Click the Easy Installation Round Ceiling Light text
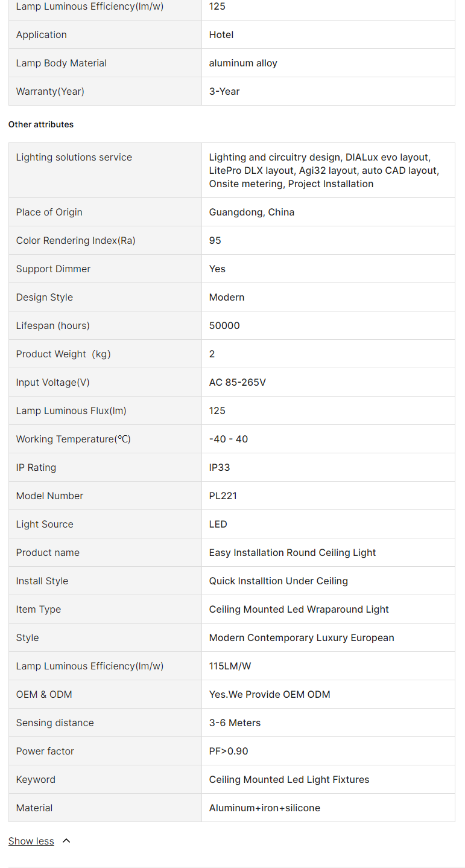 pos(293,552)
